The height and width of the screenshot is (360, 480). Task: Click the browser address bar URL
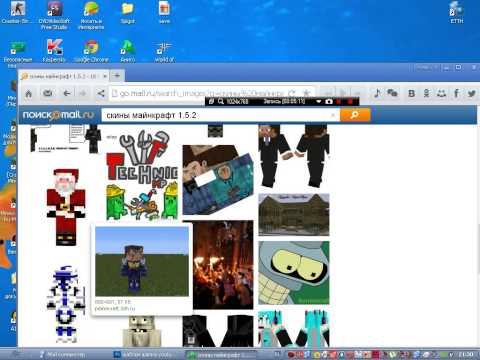tap(201, 94)
